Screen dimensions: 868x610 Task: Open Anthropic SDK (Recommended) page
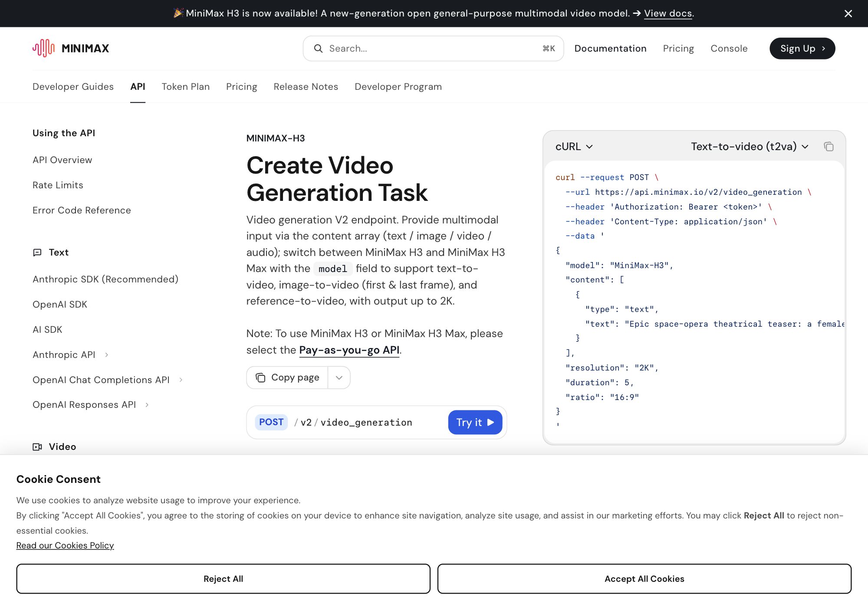point(105,279)
